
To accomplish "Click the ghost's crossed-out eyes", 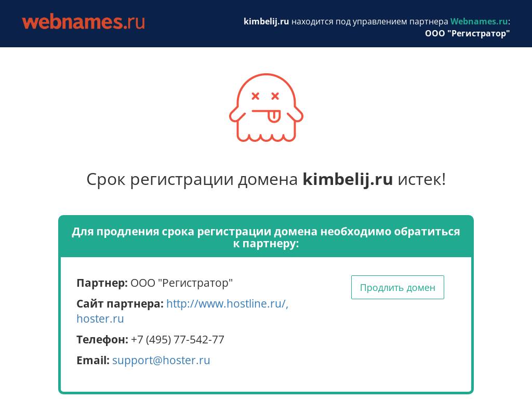I will 265,96.
